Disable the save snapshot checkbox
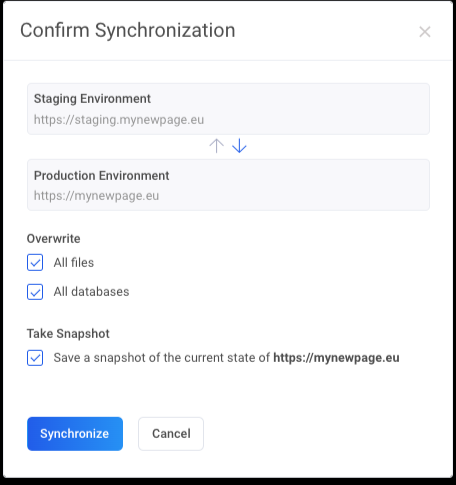The height and width of the screenshot is (485, 456). pyautogui.click(x=35, y=358)
